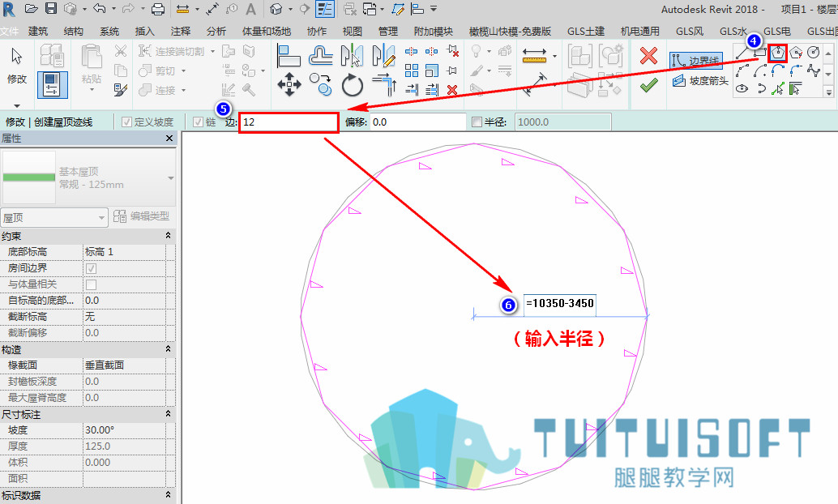Finish edit mode with the green checkmark
This screenshot has width=838, height=504.
(648, 85)
